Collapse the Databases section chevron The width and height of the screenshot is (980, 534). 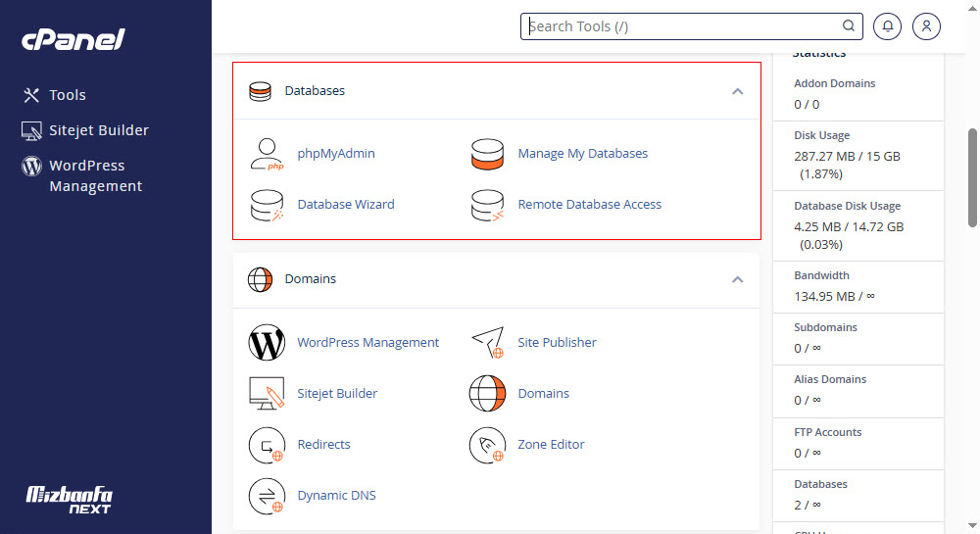coord(738,91)
